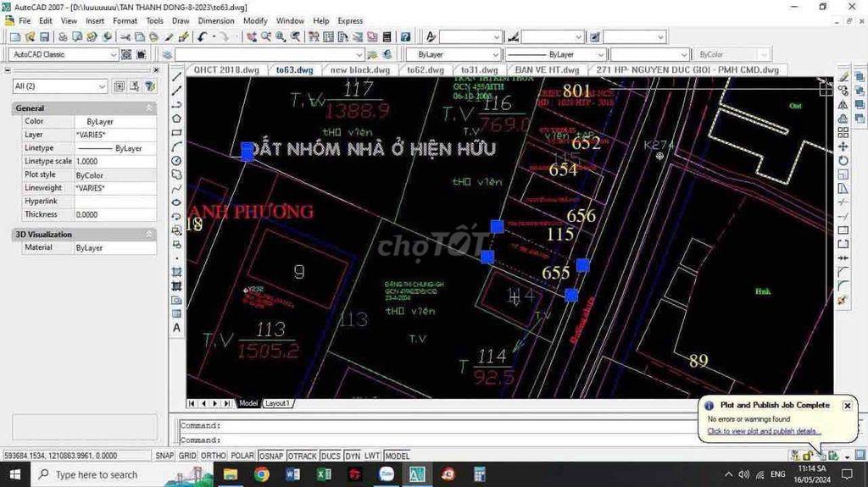Switch to the BAN VE HT.dwg tab
Screen dimensions: 868x487
pos(547,69)
